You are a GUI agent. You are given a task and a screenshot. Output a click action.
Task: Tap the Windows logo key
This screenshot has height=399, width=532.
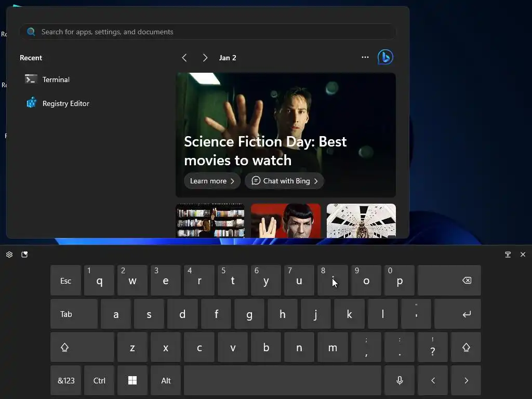[132, 380]
